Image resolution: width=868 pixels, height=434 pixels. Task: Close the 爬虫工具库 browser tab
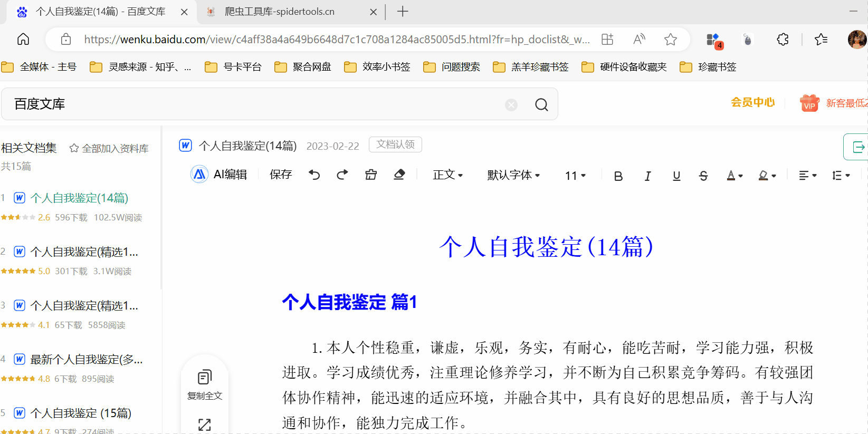tap(374, 12)
